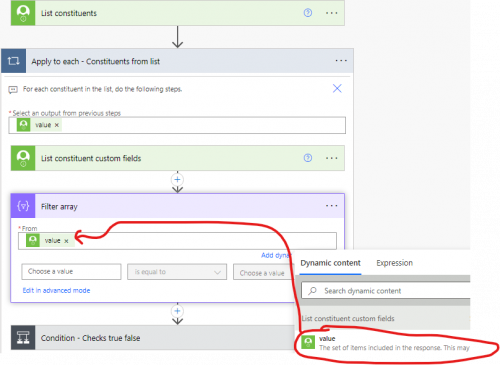The height and width of the screenshot is (365, 500).
Task: Switch to the Expression tab
Action: coord(394,263)
